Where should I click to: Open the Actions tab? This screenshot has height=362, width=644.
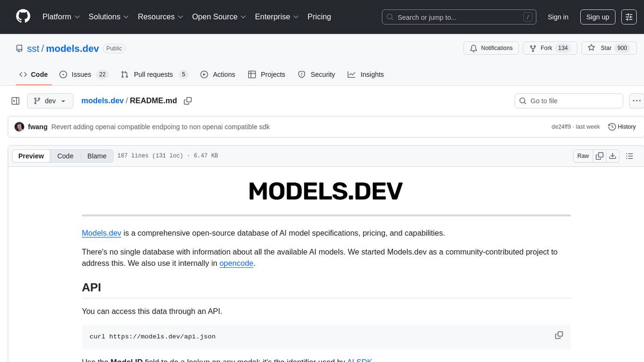pyautogui.click(x=218, y=74)
